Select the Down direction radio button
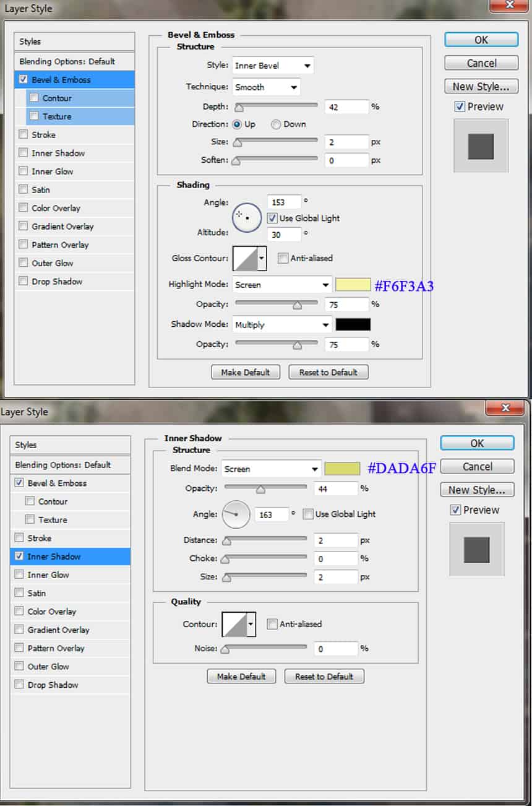The image size is (532, 806). (x=276, y=124)
